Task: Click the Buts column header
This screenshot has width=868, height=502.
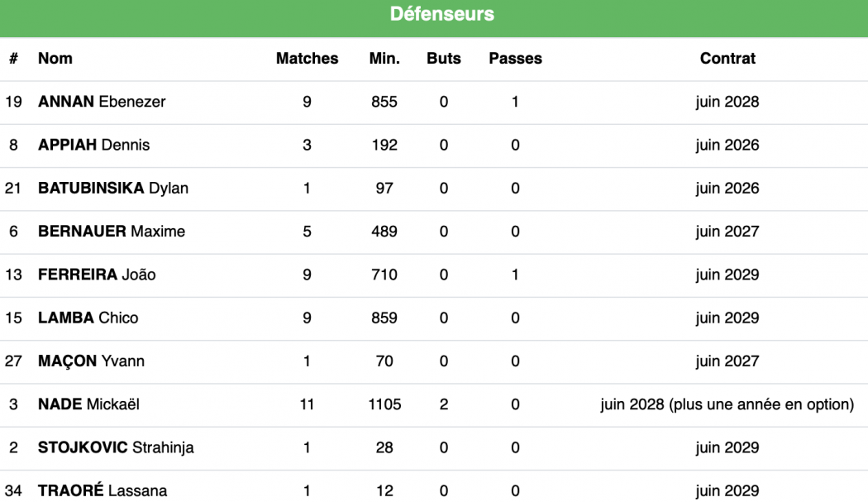Action: point(444,59)
